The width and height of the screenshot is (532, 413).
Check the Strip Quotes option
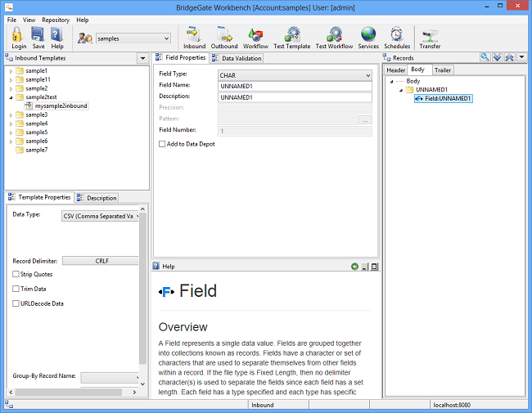coord(16,274)
